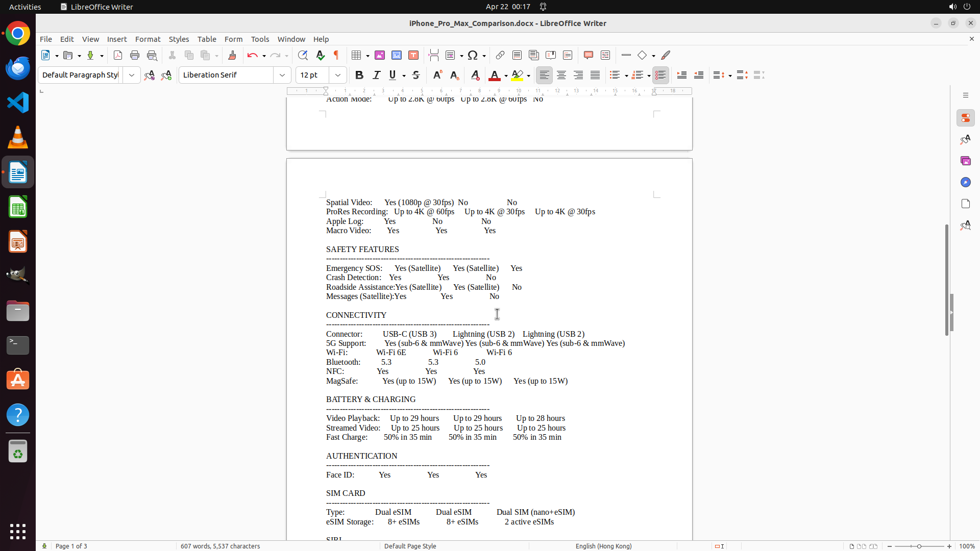Insert special character omega icon
Screen dimensions: 980x551
pyautogui.click(x=473, y=55)
